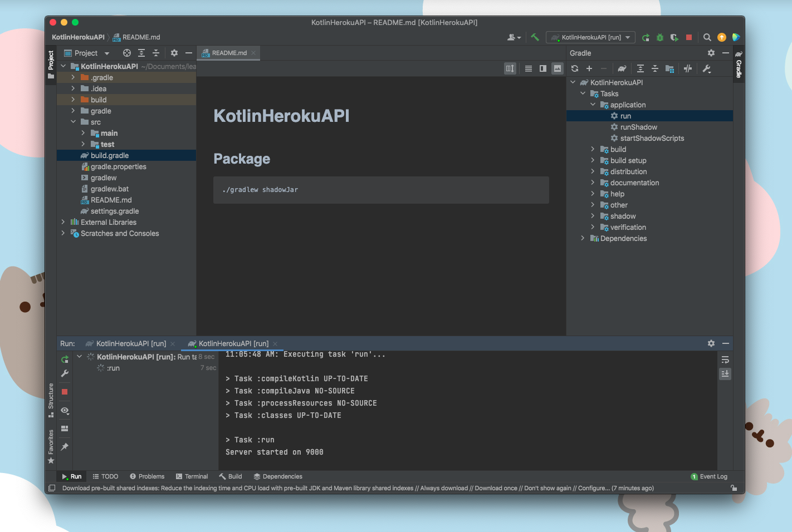This screenshot has height=532, width=792.
Task: Open Gradle build tool settings wrench
Action: [x=707, y=68]
